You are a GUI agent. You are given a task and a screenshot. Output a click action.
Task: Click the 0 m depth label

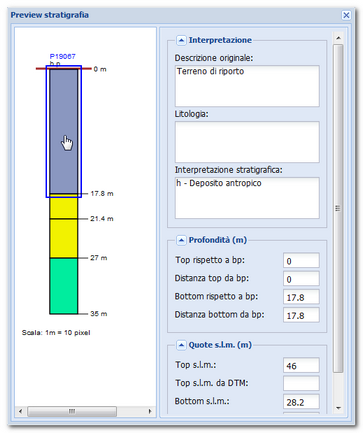tap(100, 69)
